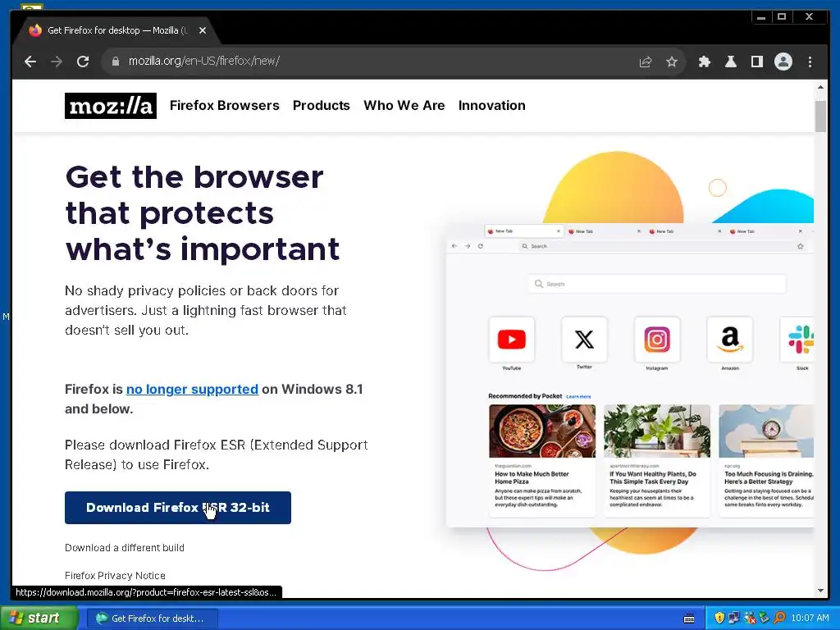Maximize the Chrome window
The width and height of the screenshot is (840, 630).
point(782,17)
